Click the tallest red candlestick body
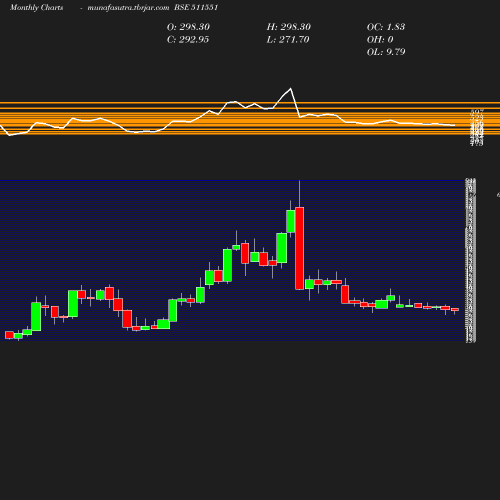Screen dimensions: 500x500 (x=300, y=248)
